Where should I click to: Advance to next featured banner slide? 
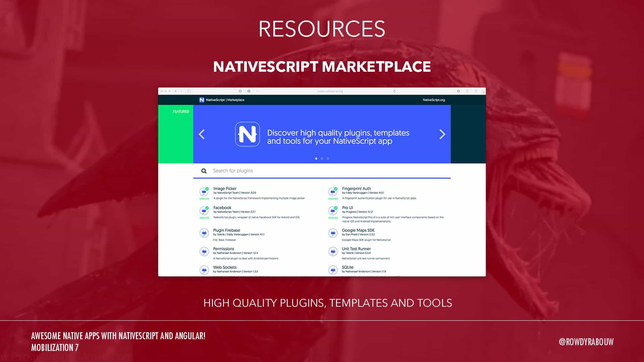442,134
